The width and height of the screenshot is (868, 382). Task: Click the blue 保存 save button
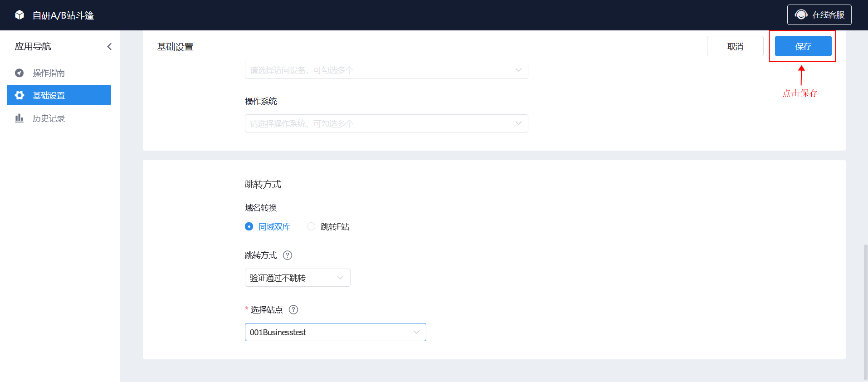(803, 46)
